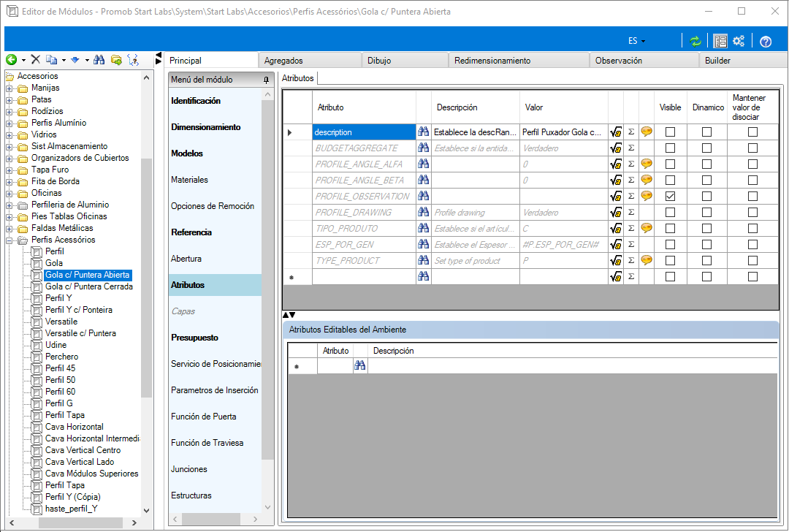Switch to the Builder tab
The image size is (789, 532).
(743, 61)
